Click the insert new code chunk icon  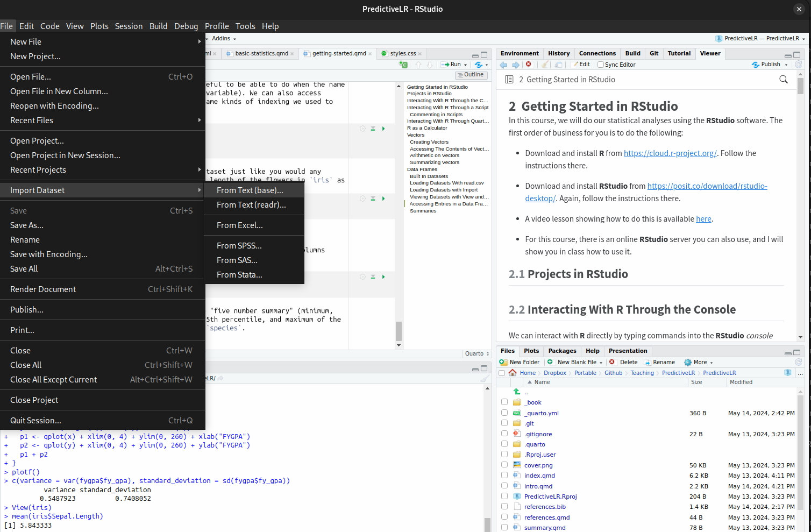(403, 65)
